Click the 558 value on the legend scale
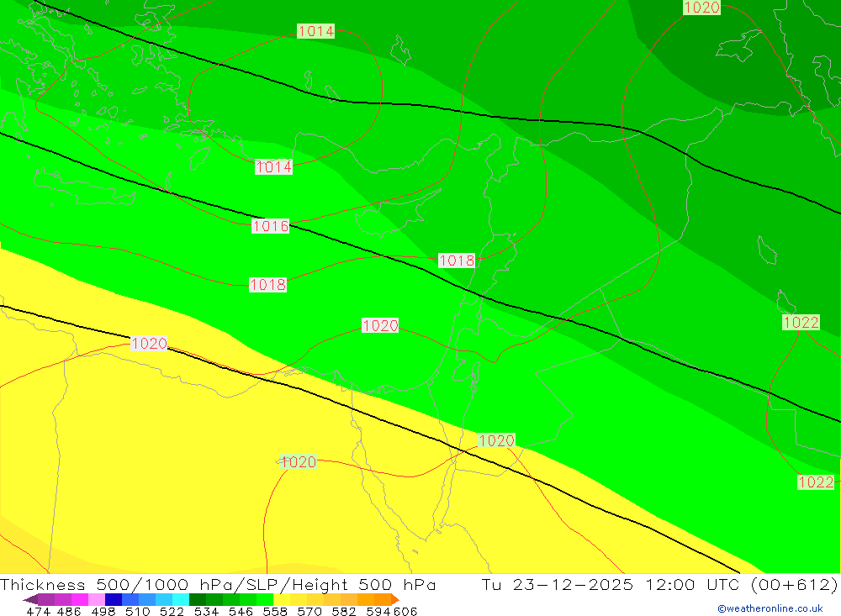This screenshot has height=616, width=841. click(x=275, y=612)
